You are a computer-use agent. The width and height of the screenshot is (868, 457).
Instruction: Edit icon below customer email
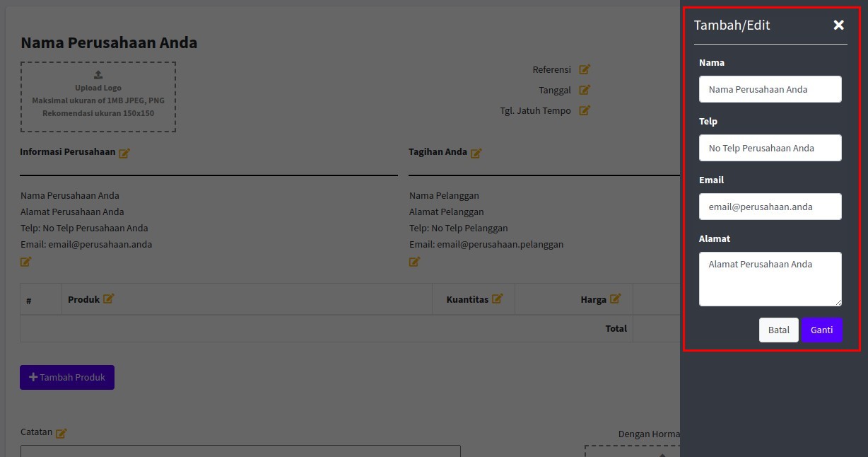[x=415, y=262]
